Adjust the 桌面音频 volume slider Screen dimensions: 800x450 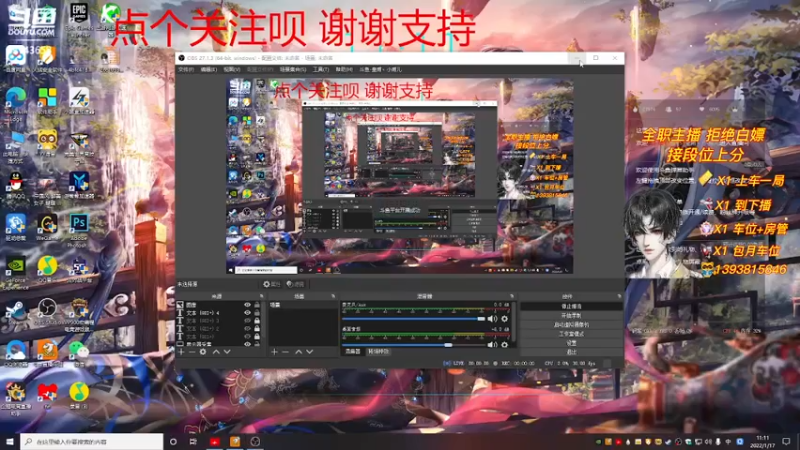coord(414,345)
